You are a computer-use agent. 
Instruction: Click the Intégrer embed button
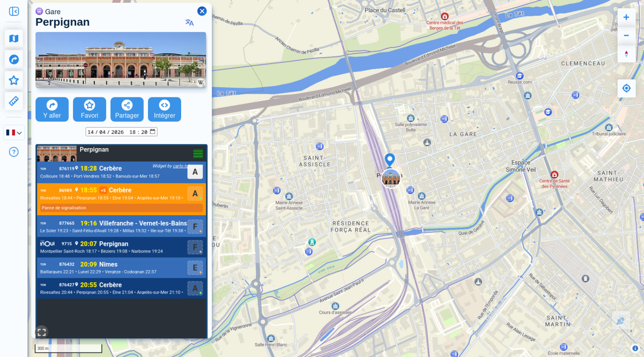[x=164, y=109]
